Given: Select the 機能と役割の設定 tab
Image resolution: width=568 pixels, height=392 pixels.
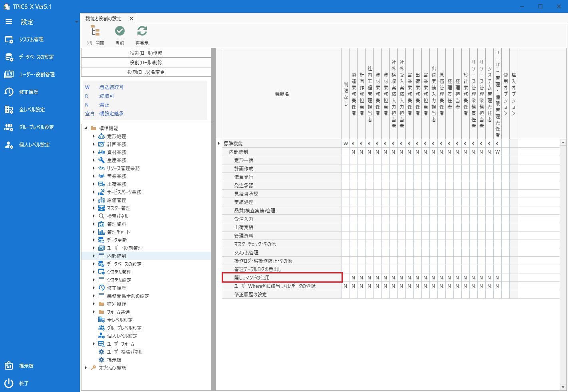Looking at the screenshot, I should pos(104,19).
